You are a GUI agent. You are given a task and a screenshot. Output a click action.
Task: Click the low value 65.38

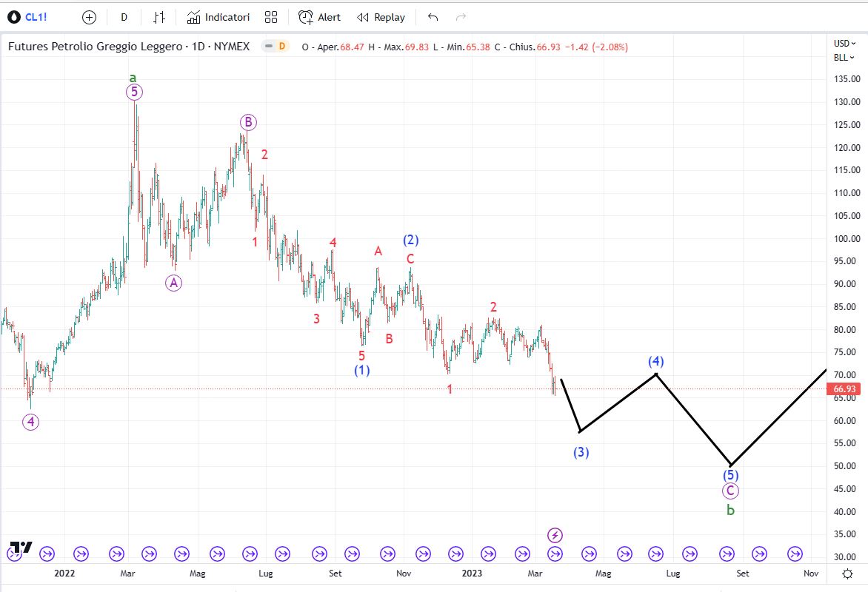point(478,47)
